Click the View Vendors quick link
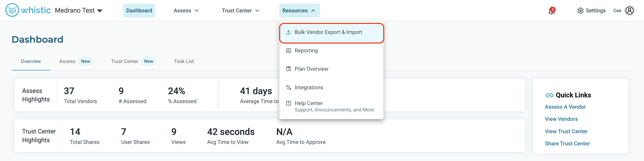This screenshot has width=644, height=161. pos(561,119)
